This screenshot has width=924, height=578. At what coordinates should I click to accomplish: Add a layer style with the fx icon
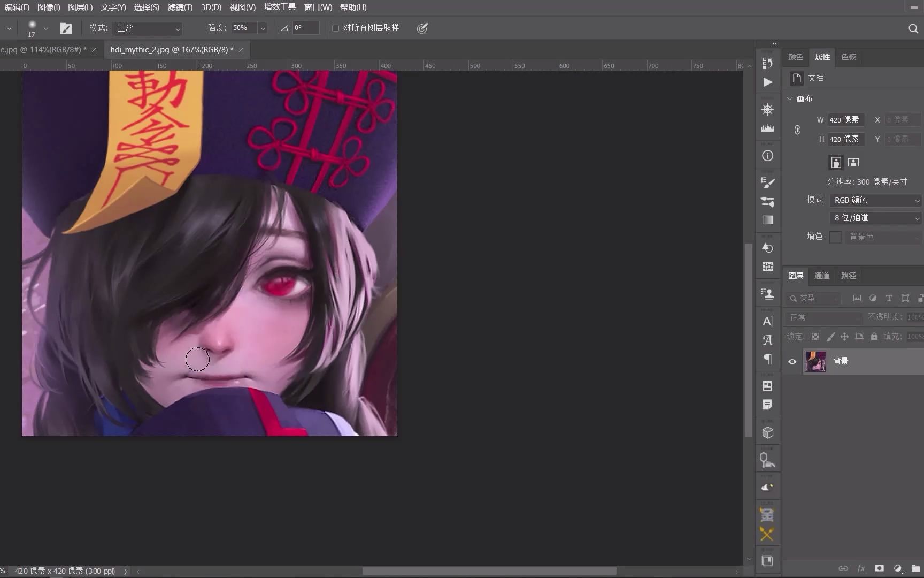pos(861,568)
